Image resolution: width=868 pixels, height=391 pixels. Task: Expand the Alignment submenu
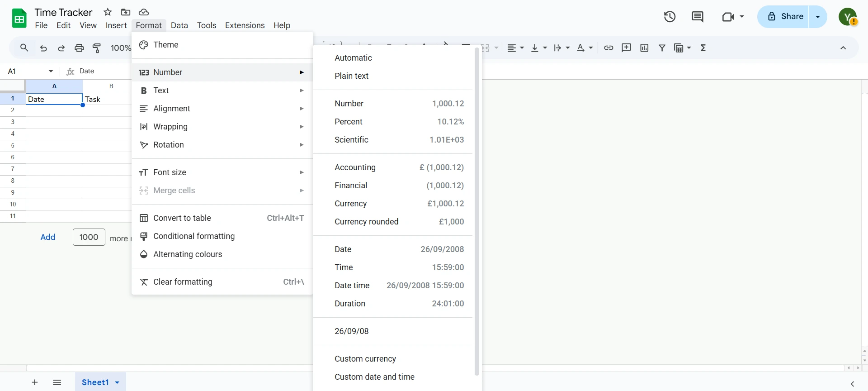222,109
